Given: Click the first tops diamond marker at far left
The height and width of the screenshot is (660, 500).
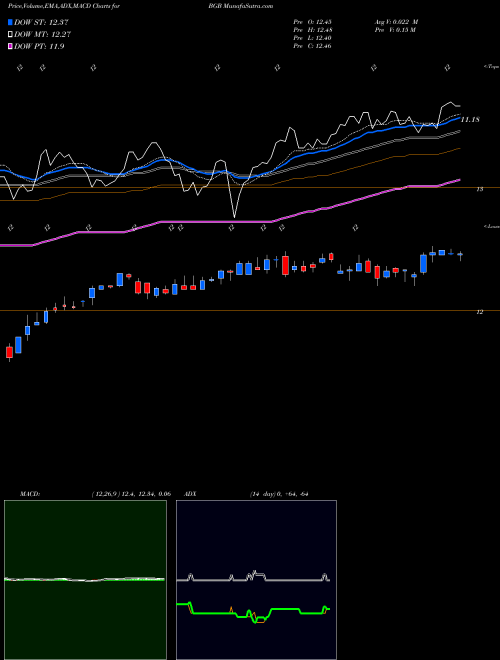Looking at the screenshot, I should click(19, 67).
